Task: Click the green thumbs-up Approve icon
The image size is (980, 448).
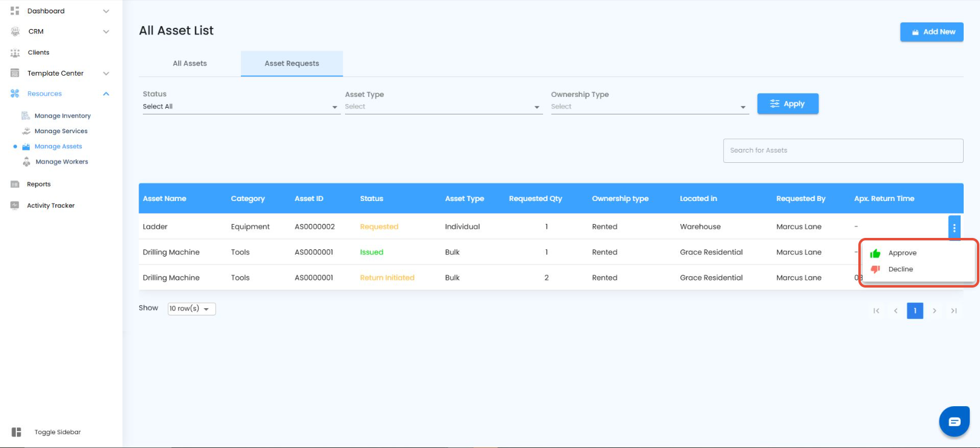Action: coord(875,253)
